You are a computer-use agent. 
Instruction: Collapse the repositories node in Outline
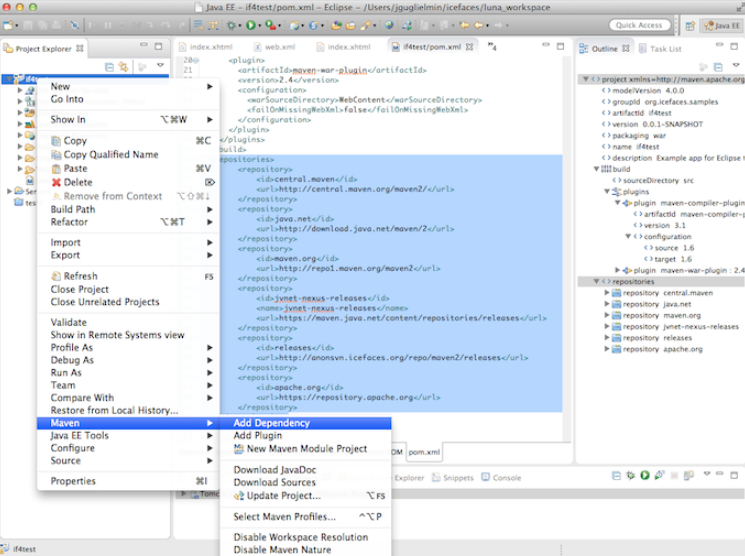point(597,282)
